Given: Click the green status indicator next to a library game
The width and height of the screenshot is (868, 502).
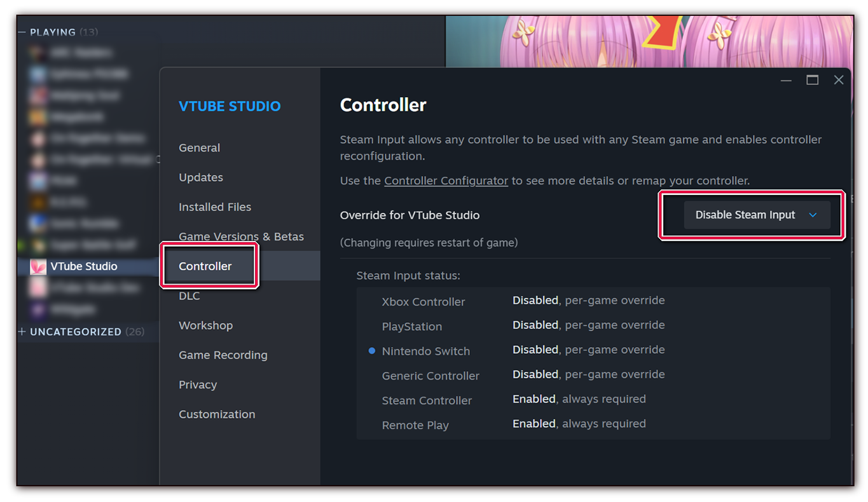Looking at the screenshot, I should tap(19, 244).
